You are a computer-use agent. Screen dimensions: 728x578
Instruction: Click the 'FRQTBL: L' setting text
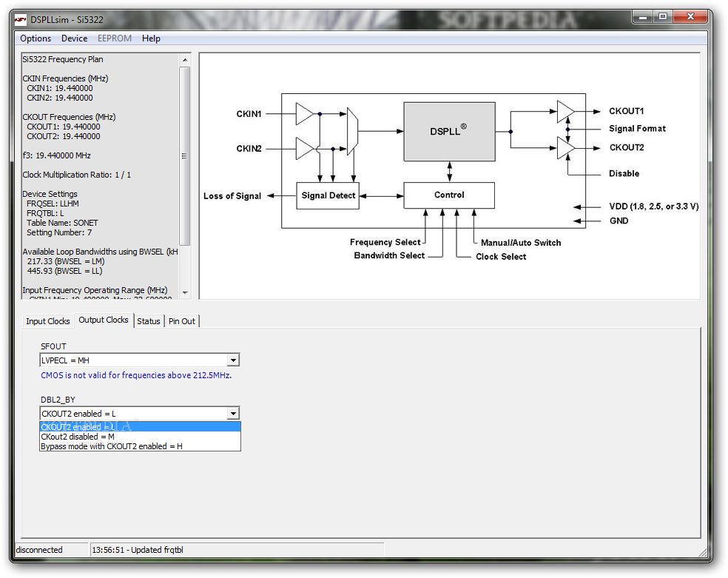46,214
